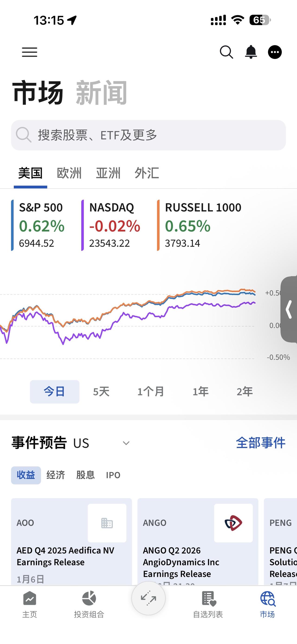297x644 pixels.
Task: Open 全部事件 all events link
Action: click(261, 443)
